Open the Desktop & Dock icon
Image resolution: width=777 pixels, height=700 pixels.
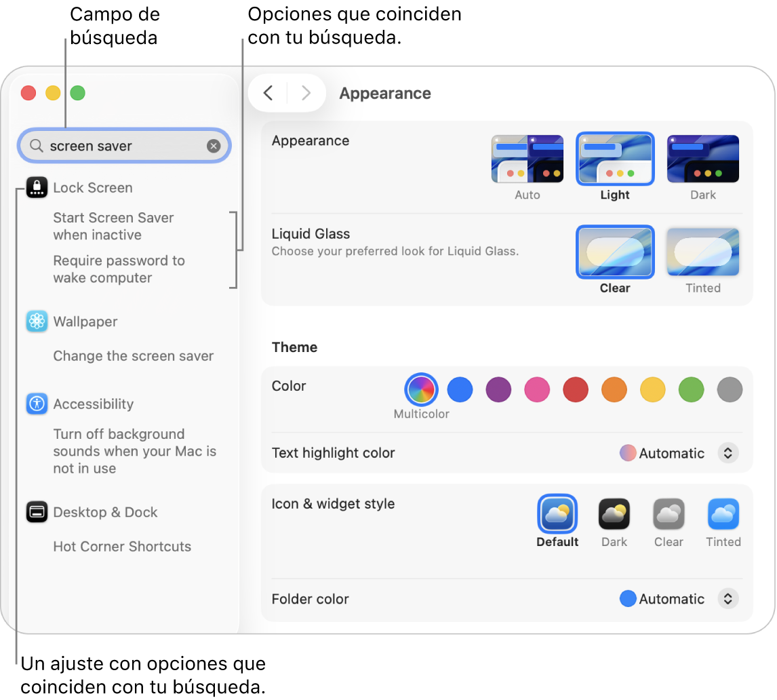[37, 512]
